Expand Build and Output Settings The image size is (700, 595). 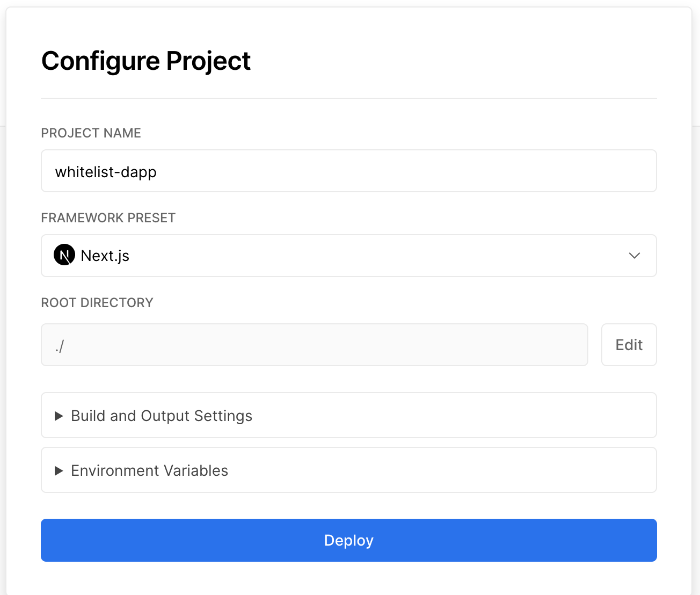pyautogui.click(x=349, y=415)
